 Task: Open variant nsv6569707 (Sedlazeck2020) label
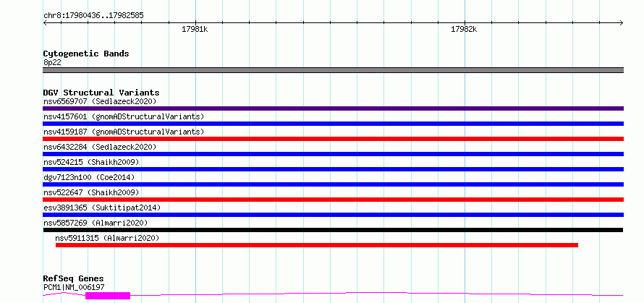[x=100, y=101]
